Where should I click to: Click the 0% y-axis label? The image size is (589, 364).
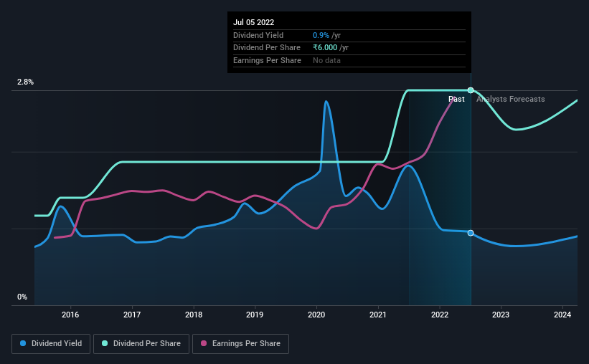pyautogui.click(x=22, y=297)
